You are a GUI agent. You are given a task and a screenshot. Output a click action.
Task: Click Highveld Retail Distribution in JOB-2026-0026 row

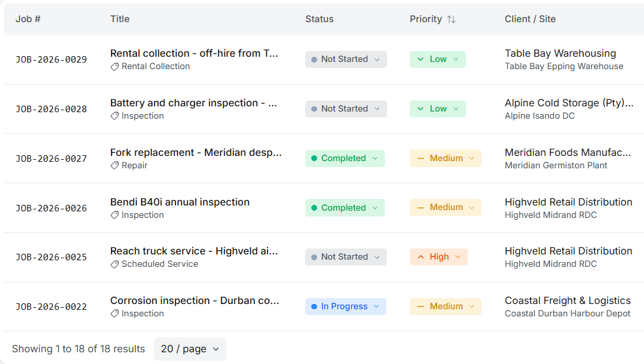tap(568, 202)
